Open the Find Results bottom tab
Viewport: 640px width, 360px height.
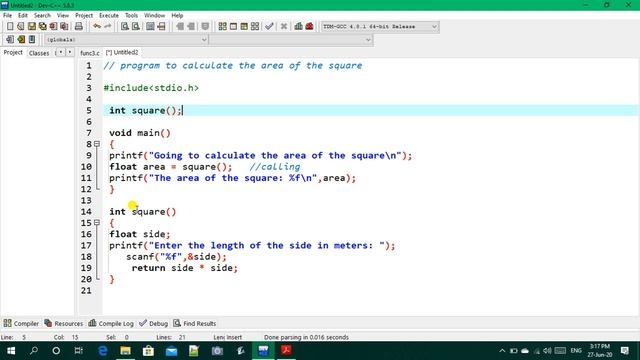195,323
